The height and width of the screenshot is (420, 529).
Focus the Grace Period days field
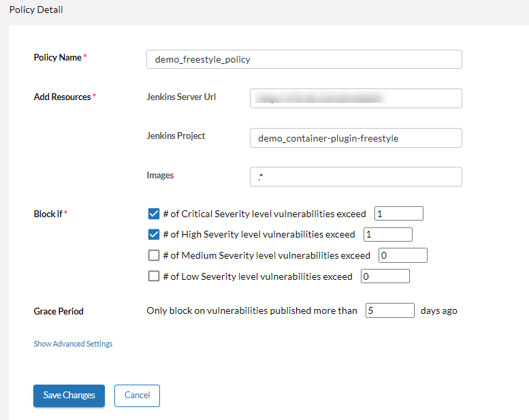[x=390, y=310]
